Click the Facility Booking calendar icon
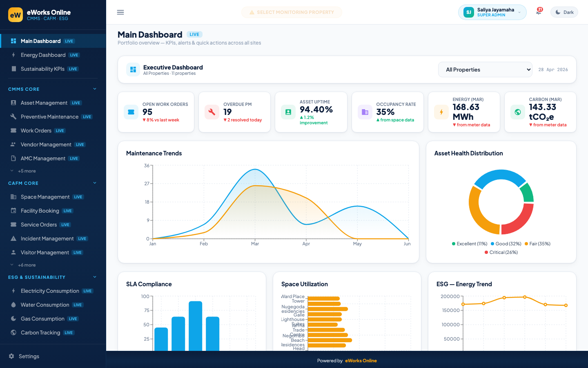Screen dimensions: 588x368 tap(13, 211)
